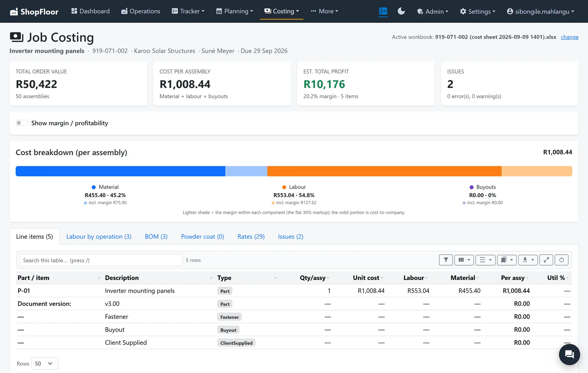The height and width of the screenshot is (373, 588).
Task: Open the Costing menu
Action: point(282,11)
